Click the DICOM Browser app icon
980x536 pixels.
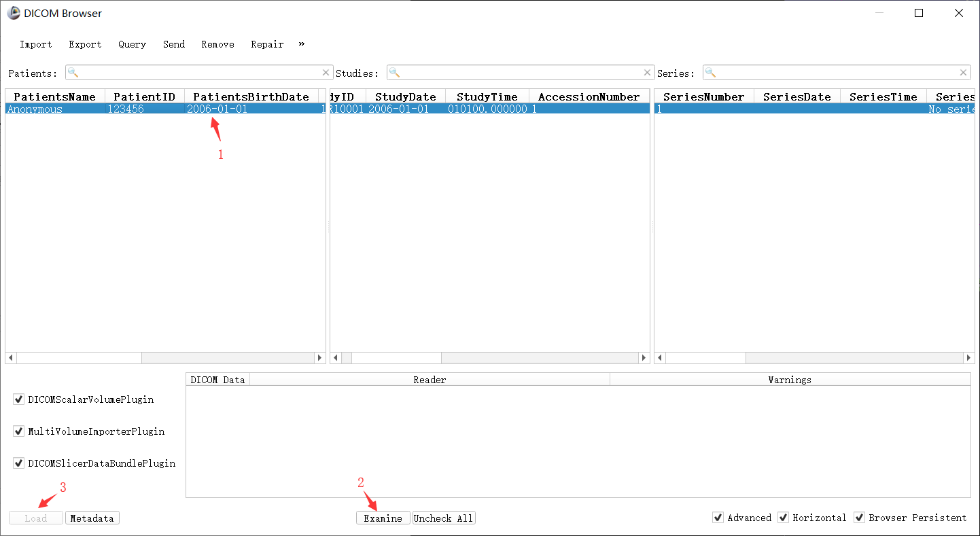point(14,13)
